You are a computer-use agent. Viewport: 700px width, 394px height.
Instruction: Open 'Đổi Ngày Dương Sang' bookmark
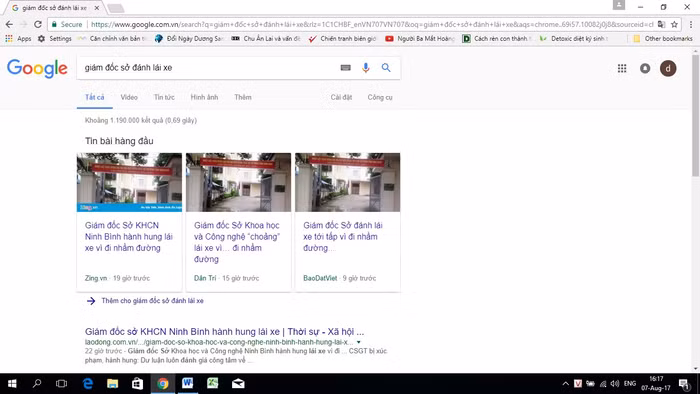[x=189, y=39]
